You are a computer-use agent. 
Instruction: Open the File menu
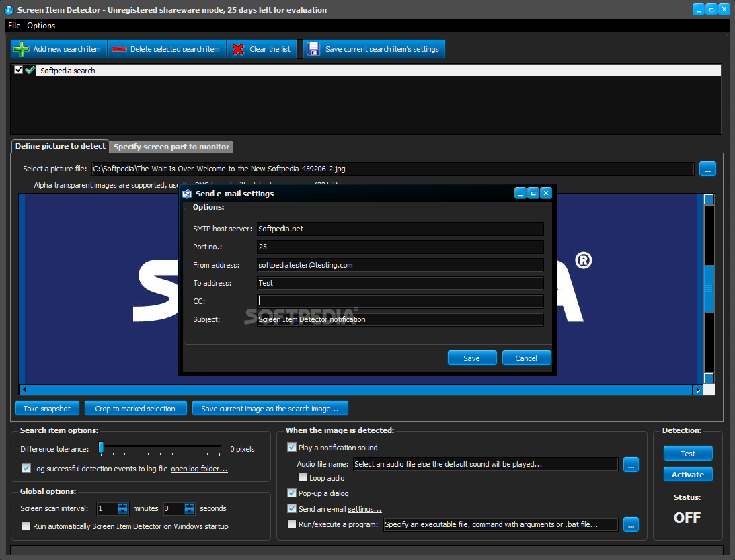click(14, 26)
